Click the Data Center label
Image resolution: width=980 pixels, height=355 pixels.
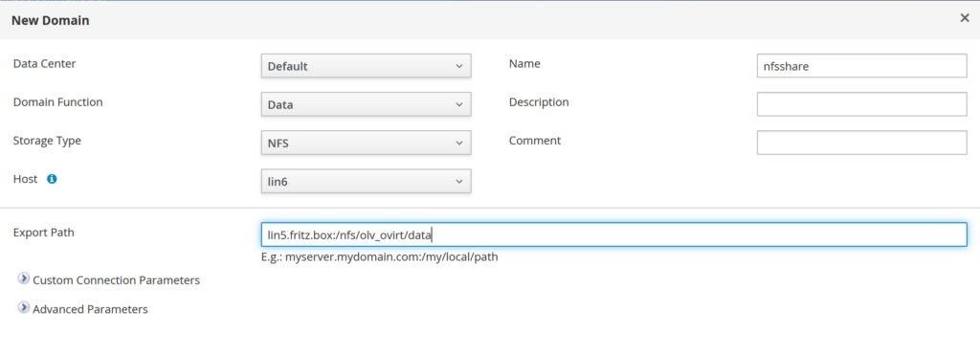[x=44, y=63]
